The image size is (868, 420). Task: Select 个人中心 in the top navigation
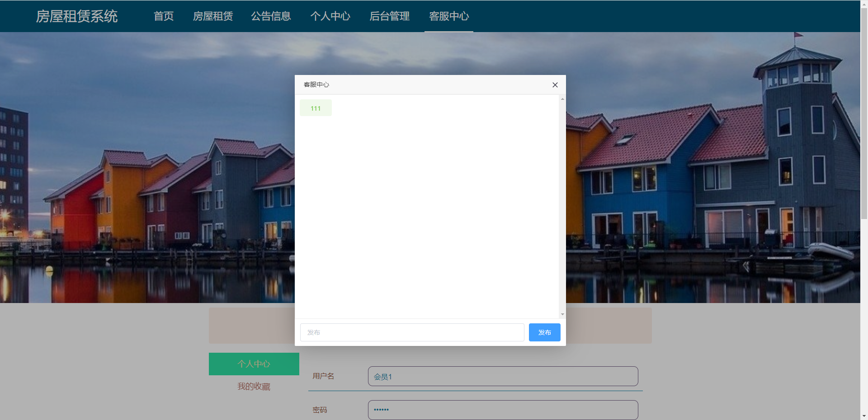click(330, 16)
